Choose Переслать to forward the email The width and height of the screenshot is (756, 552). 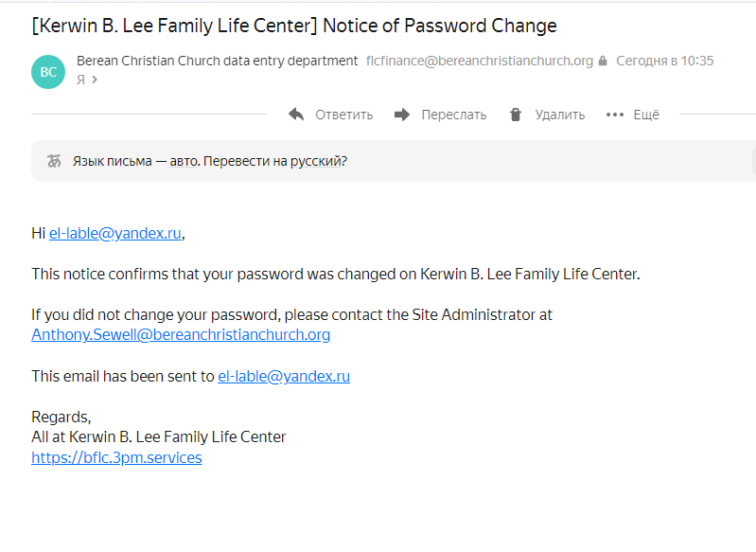(454, 115)
